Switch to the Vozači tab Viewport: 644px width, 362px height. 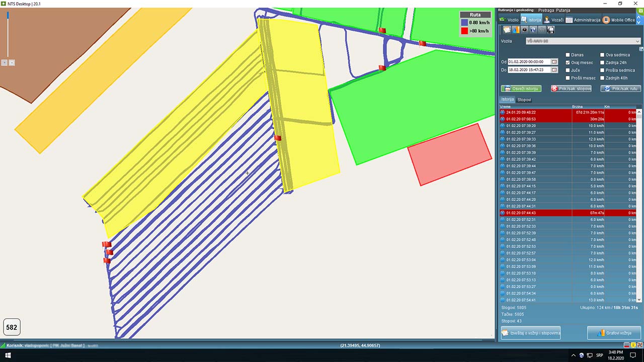coord(553,20)
